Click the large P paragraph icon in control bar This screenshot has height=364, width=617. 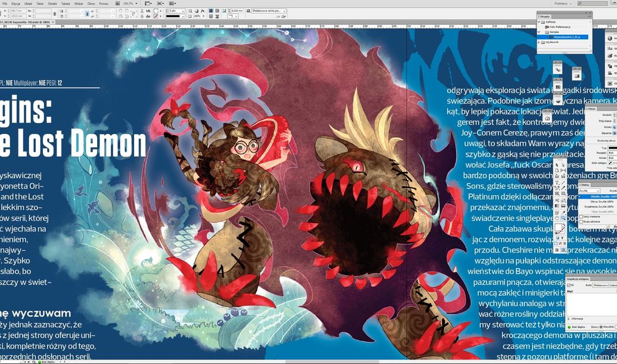tap(134, 13)
